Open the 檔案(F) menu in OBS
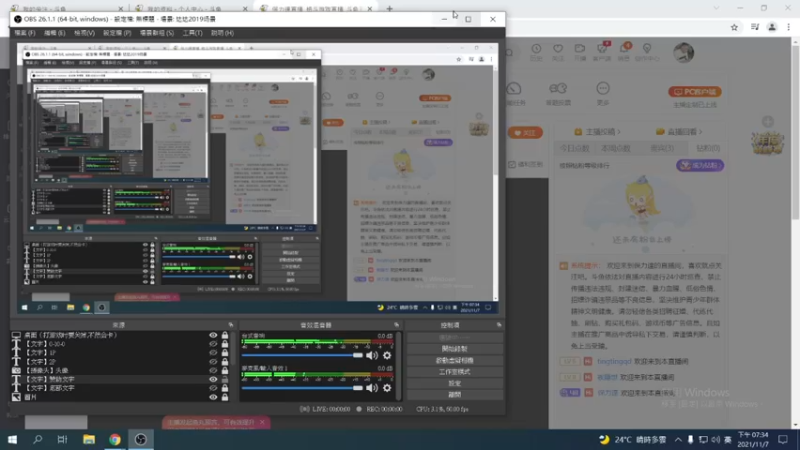Screen dimensions: 800x450 coord(24,33)
